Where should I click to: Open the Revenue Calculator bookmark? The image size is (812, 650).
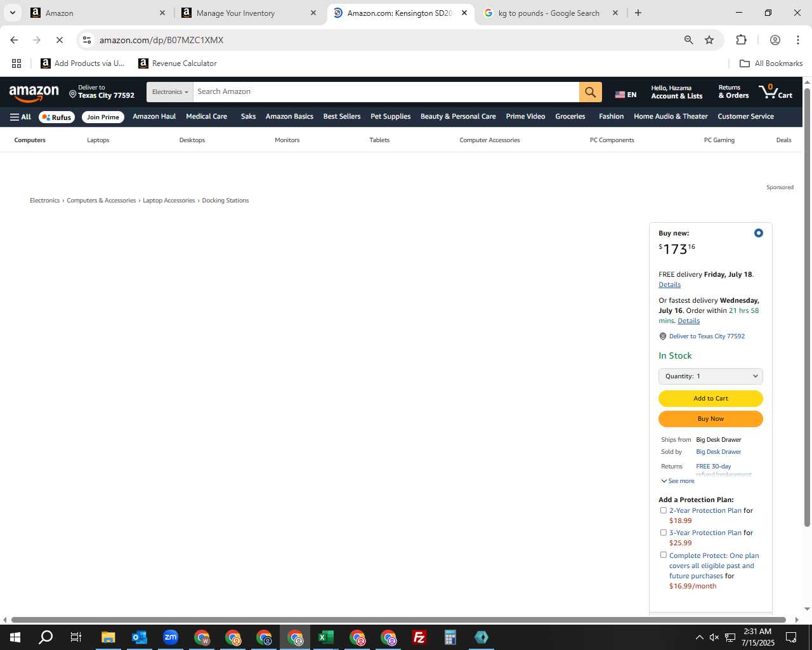click(178, 63)
